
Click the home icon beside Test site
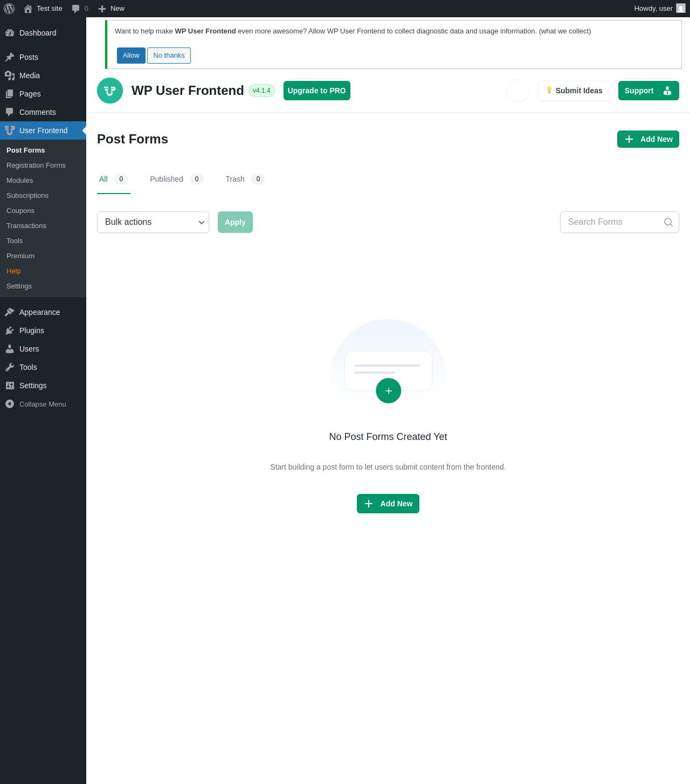pos(28,9)
